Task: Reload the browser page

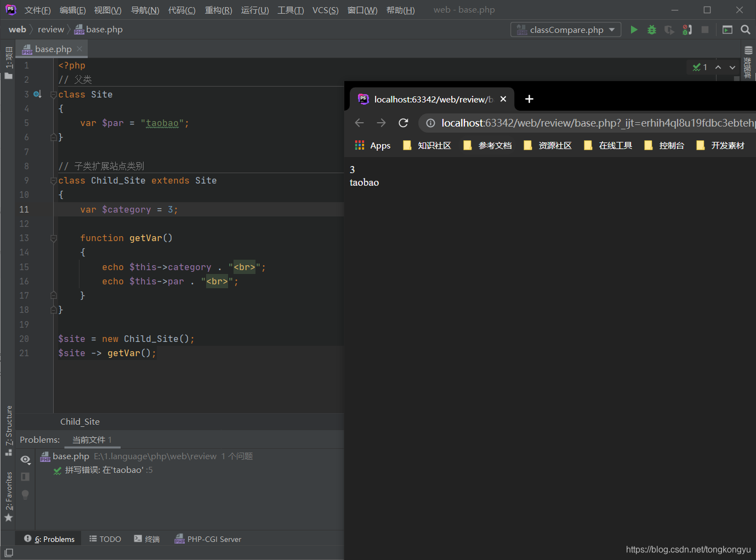Action: point(403,123)
